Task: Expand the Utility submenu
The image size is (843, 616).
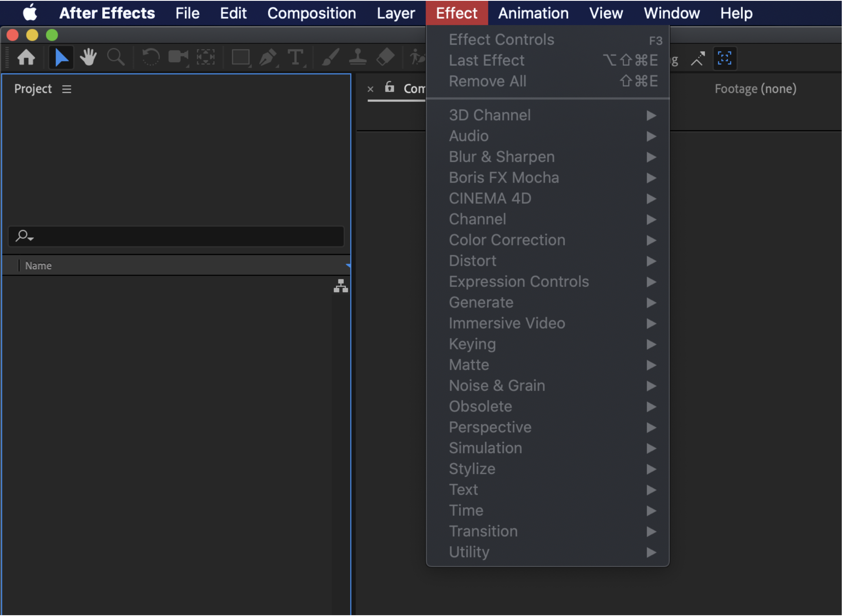Action: tap(548, 552)
